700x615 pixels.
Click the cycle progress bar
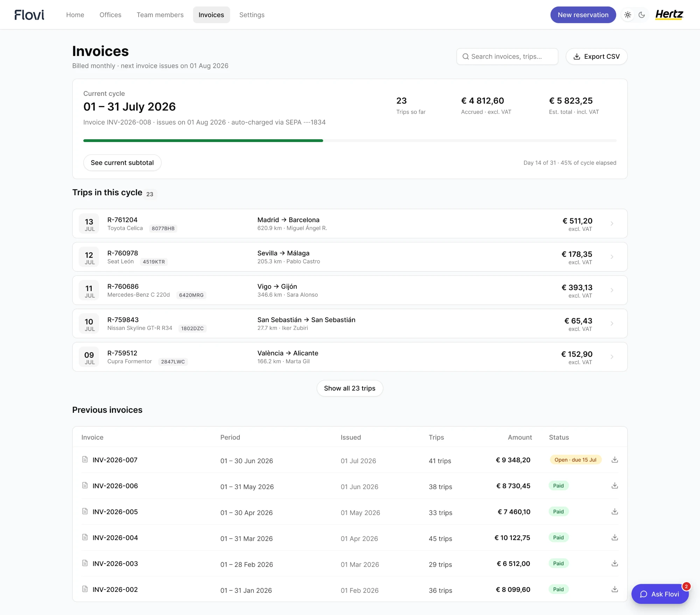point(350,141)
